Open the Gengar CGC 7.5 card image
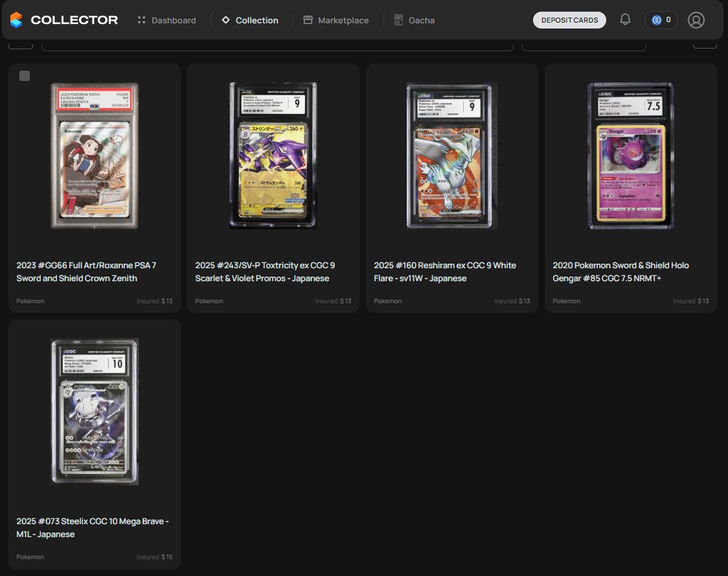728x576 pixels. pos(630,156)
